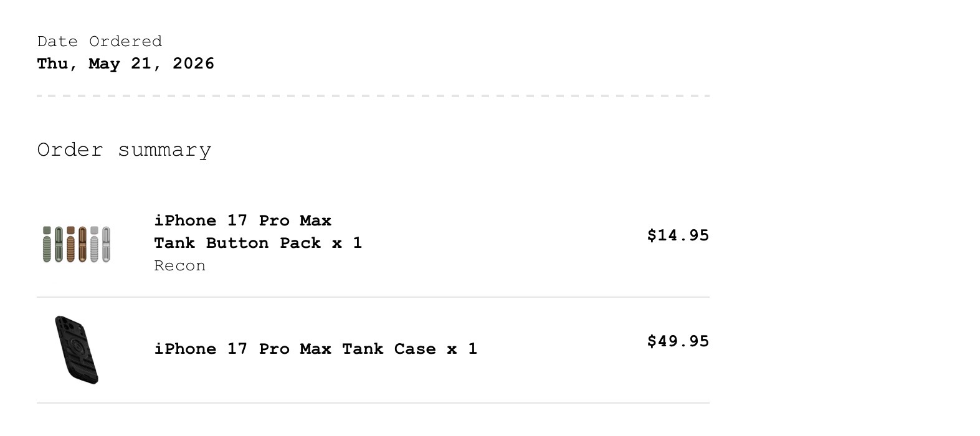Select the Recon variant label
Screen dimensions: 980x436
tap(180, 266)
